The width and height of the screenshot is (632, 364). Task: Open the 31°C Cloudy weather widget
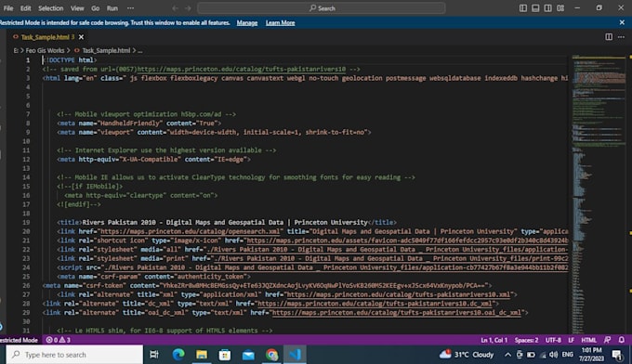(x=467, y=355)
